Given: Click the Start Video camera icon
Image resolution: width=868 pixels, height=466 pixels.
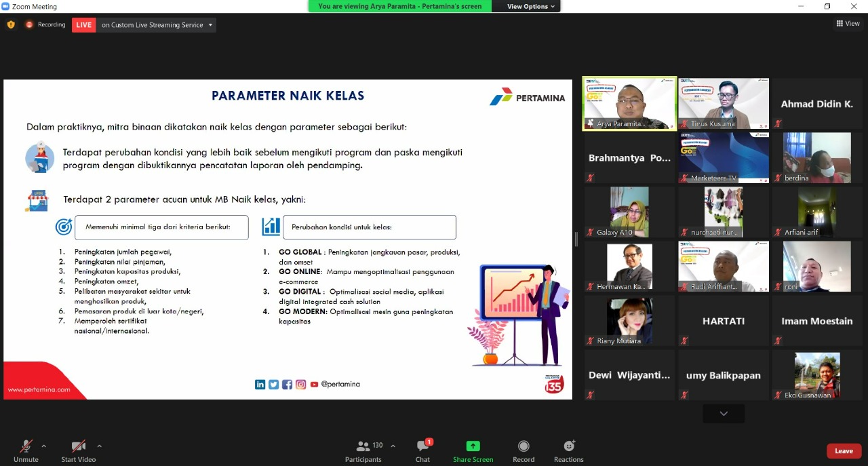Looking at the screenshot, I should pyautogui.click(x=79, y=446).
